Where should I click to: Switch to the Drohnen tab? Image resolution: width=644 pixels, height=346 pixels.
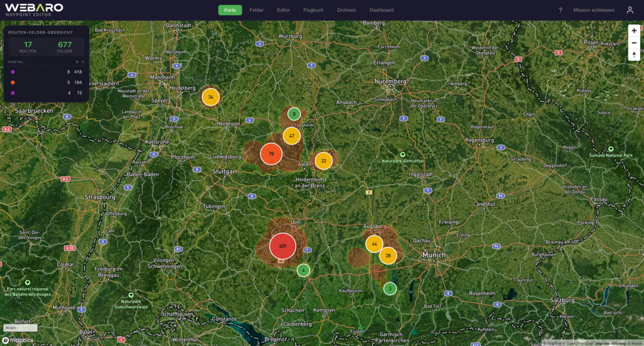(347, 10)
